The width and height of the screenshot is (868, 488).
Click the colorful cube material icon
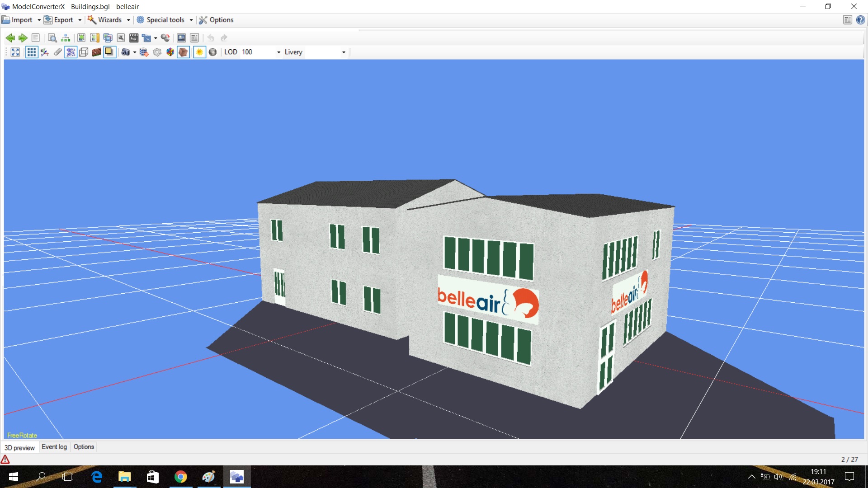tap(170, 52)
